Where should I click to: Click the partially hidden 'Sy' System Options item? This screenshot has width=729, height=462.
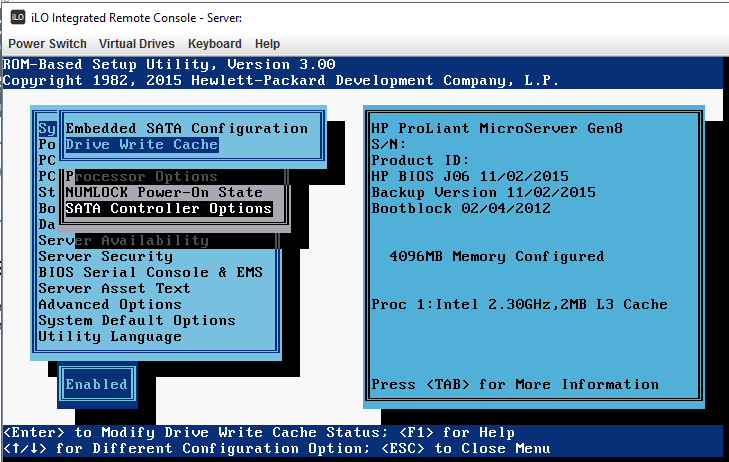click(x=47, y=129)
